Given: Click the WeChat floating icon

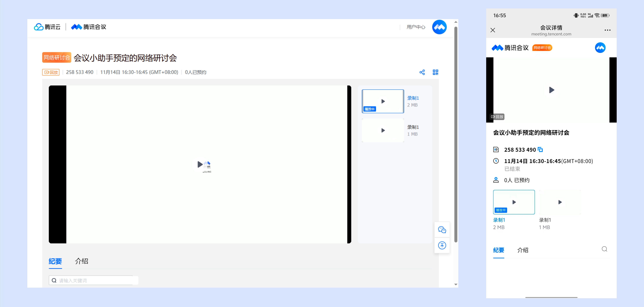Looking at the screenshot, I should coord(442,230).
